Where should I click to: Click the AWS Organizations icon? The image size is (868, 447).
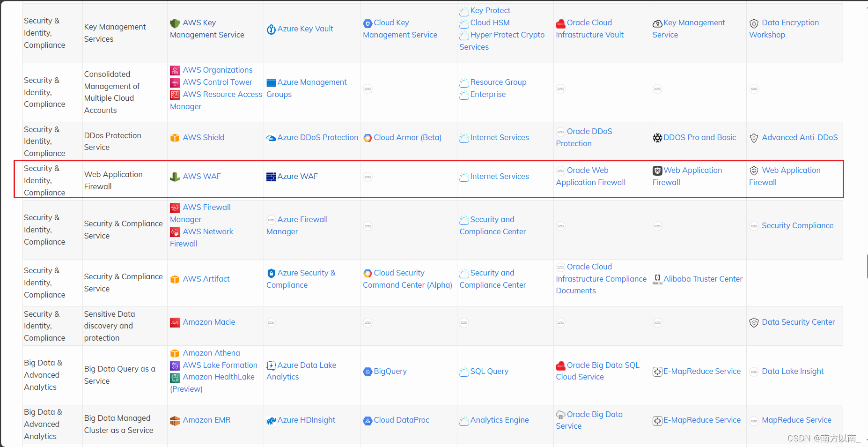[x=175, y=71]
